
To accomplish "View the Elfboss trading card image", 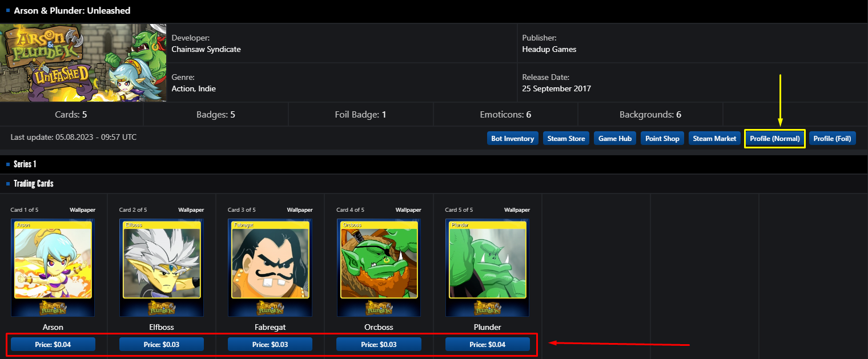I will tap(162, 268).
